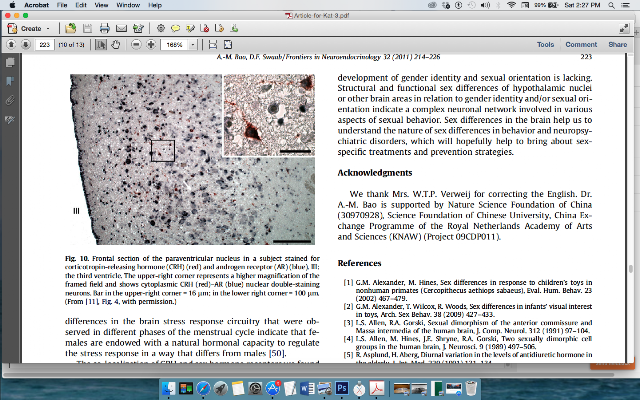Expand the zoom percentage dropdown

click(193, 44)
